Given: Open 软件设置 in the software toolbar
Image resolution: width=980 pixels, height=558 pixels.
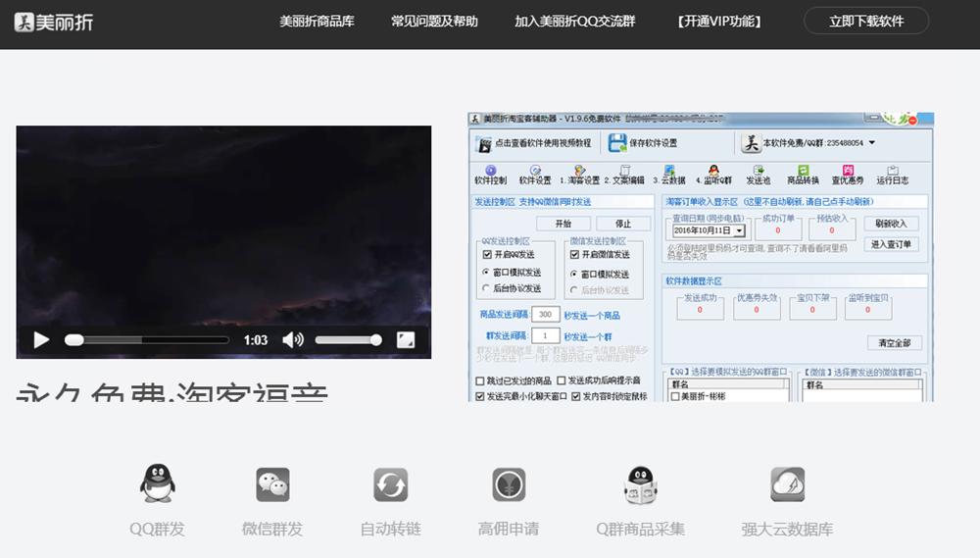Looking at the screenshot, I should pos(535,175).
